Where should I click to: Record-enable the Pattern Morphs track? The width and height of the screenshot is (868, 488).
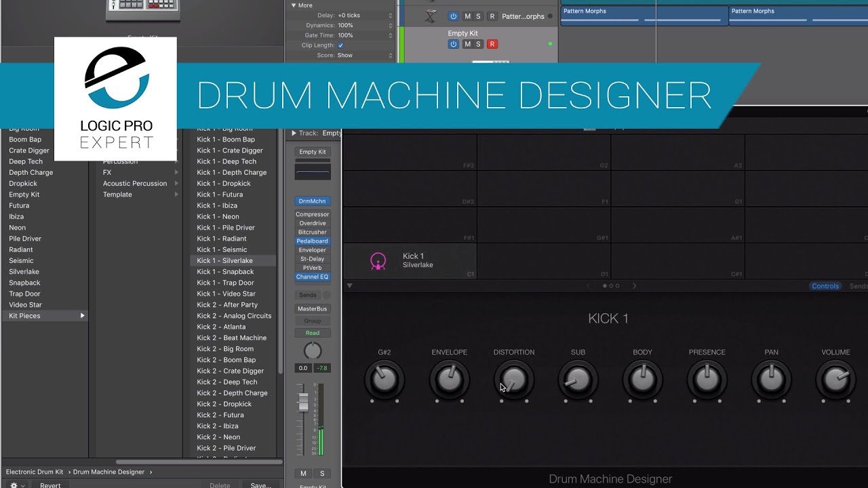492,16
